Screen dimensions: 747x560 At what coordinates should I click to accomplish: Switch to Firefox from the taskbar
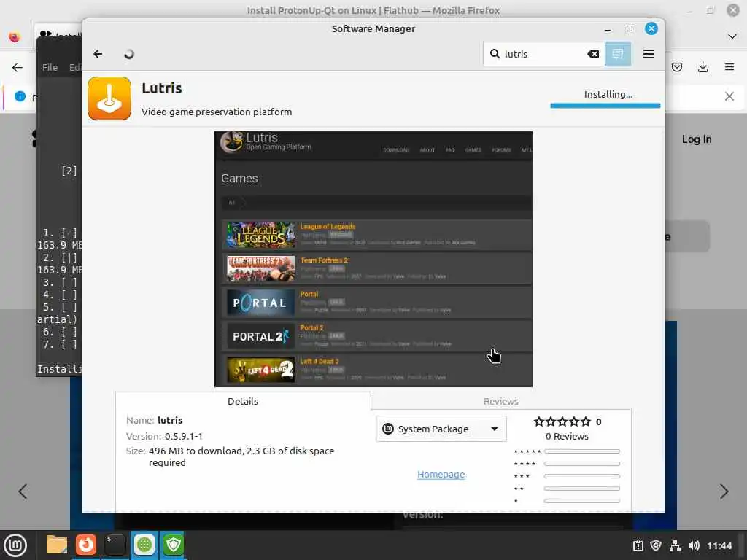click(86, 545)
